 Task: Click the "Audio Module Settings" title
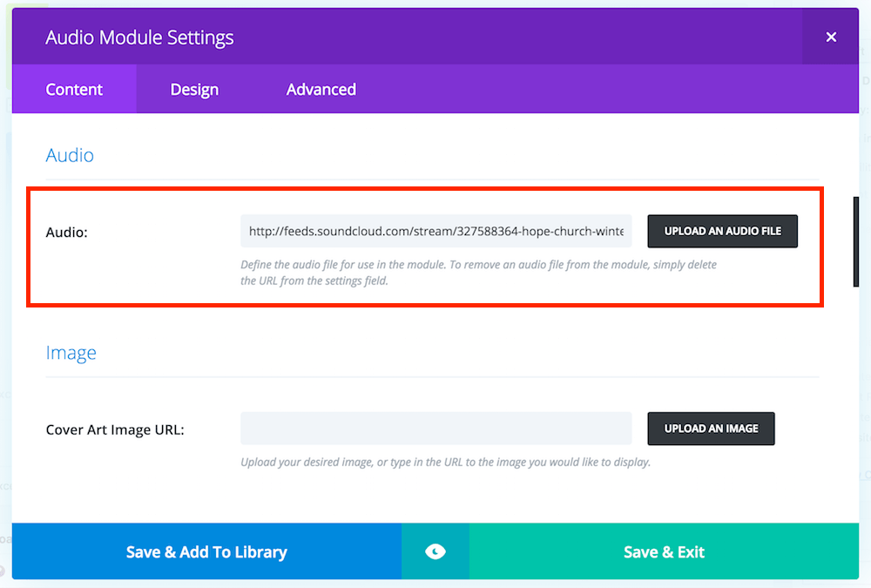[x=139, y=37]
